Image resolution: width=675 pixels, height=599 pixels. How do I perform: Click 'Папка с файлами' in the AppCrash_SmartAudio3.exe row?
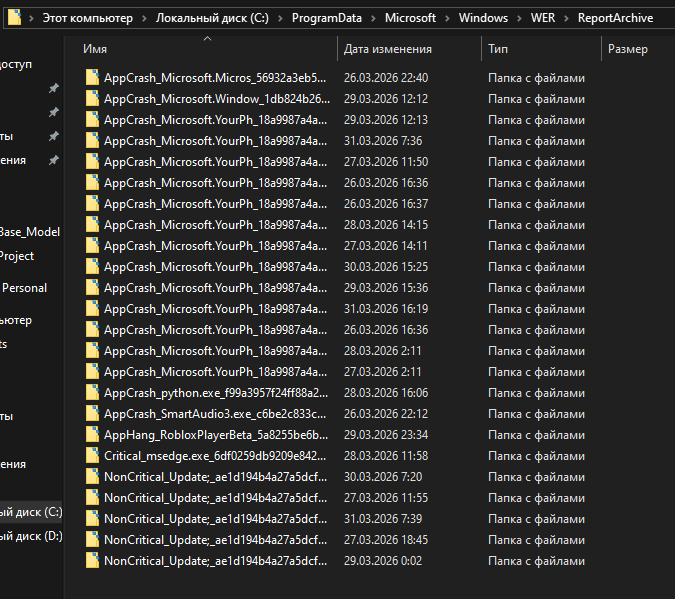(x=536, y=414)
